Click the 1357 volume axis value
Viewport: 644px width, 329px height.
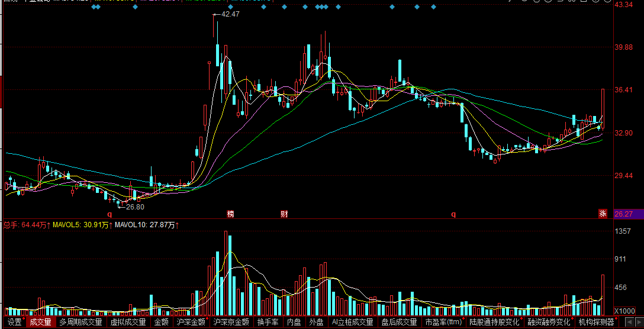pyautogui.click(x=623, y=231)
